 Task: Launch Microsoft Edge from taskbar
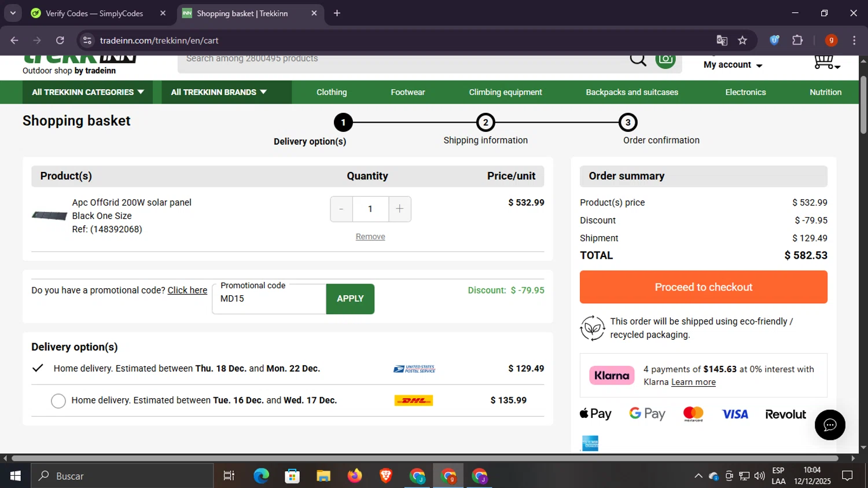point(261,476)
